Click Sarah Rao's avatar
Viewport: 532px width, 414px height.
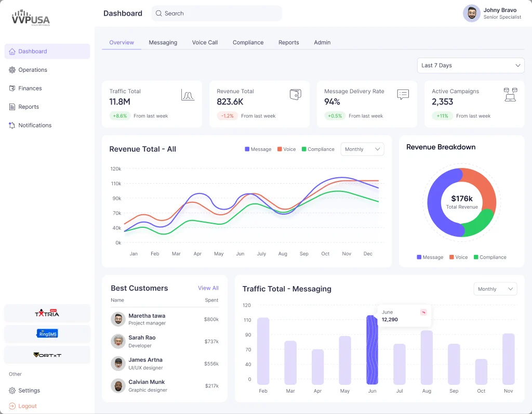pyautogui.click(x=118, y=341)
